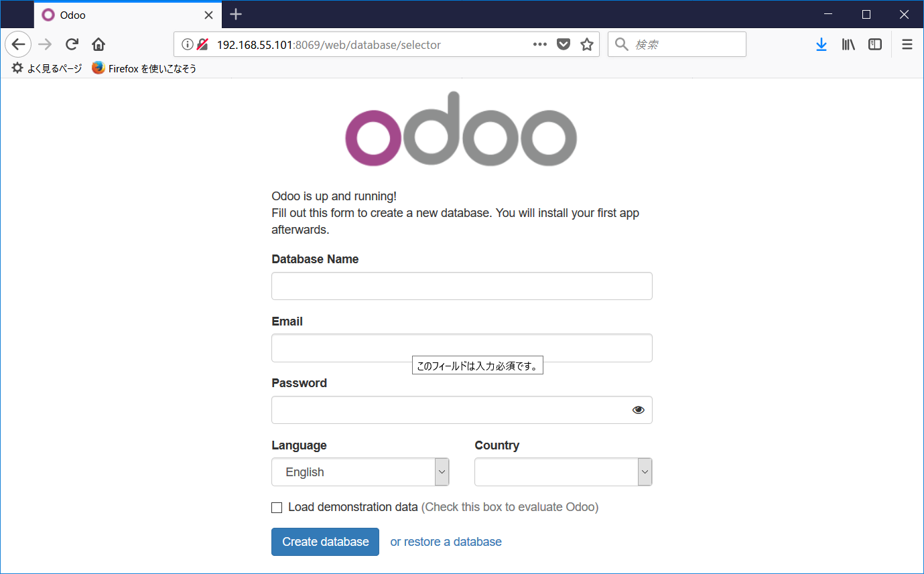
Task: Open the Country dropdown
Action: pos(644,472)
